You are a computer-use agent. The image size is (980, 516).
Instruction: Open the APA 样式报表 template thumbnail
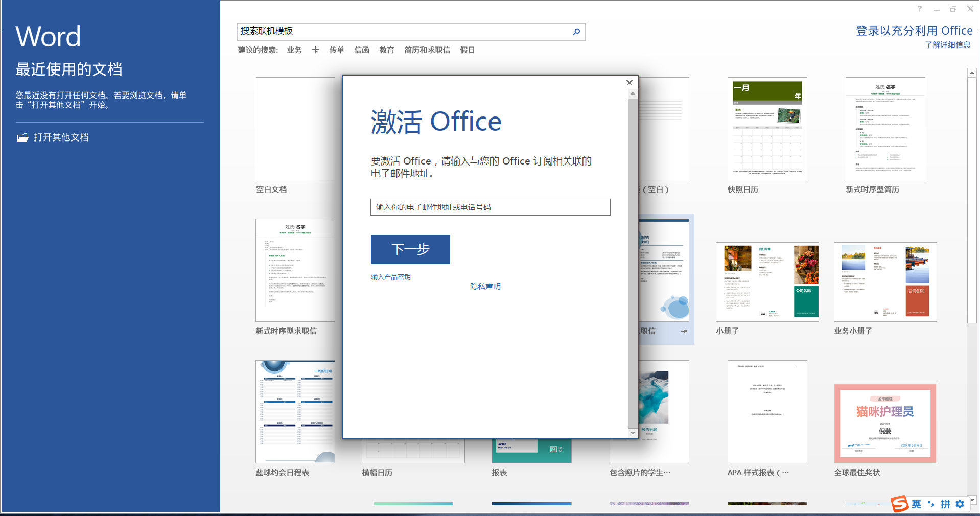767,412
